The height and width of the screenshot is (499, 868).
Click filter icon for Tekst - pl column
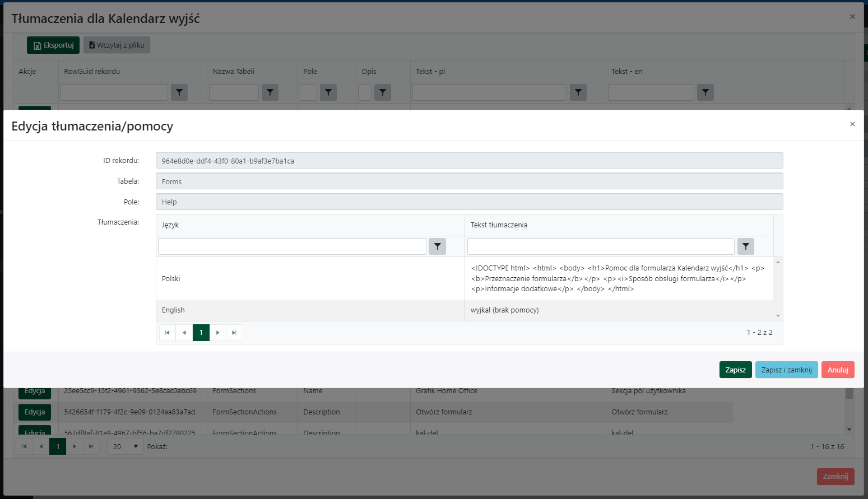click(x=578, y=92)
